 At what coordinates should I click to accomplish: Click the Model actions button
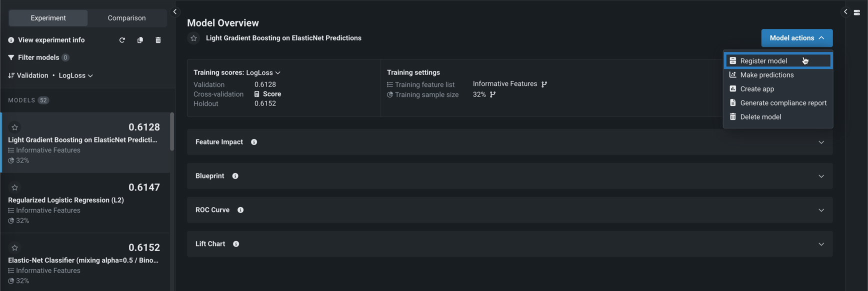coord(796,38)
